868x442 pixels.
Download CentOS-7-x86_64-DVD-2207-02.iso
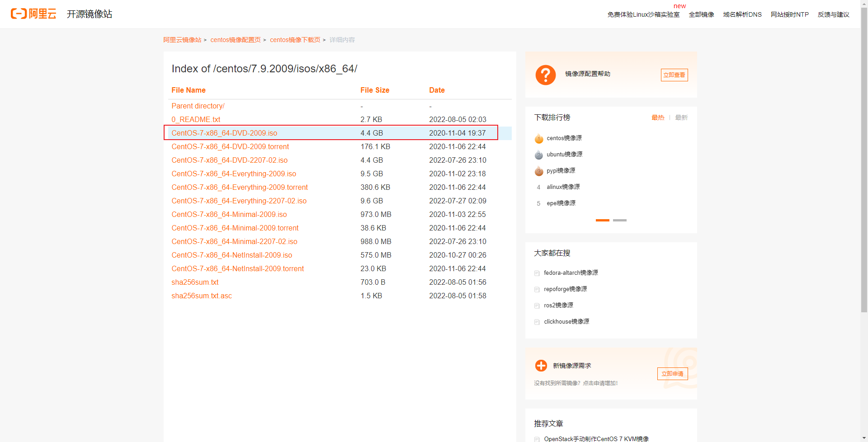(230, 160)
